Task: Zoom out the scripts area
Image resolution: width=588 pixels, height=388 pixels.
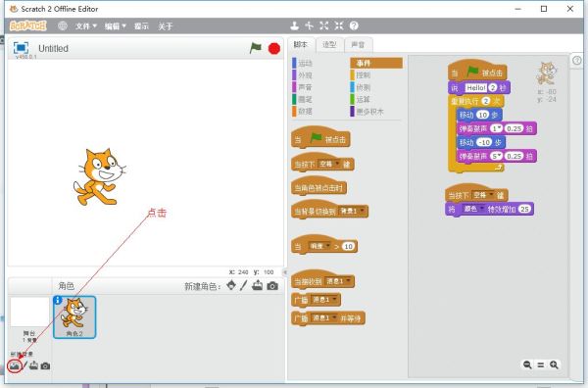Action: click(527, 364)
